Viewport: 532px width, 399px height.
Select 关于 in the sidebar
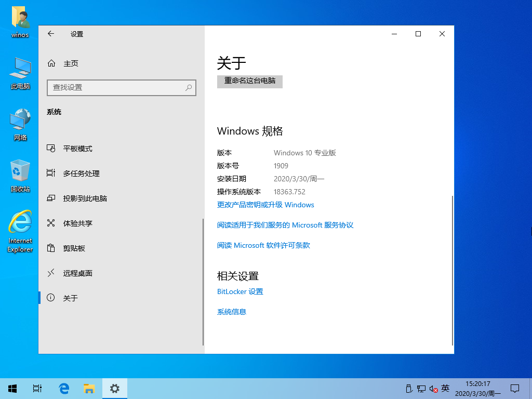click(x=122, y=298)
